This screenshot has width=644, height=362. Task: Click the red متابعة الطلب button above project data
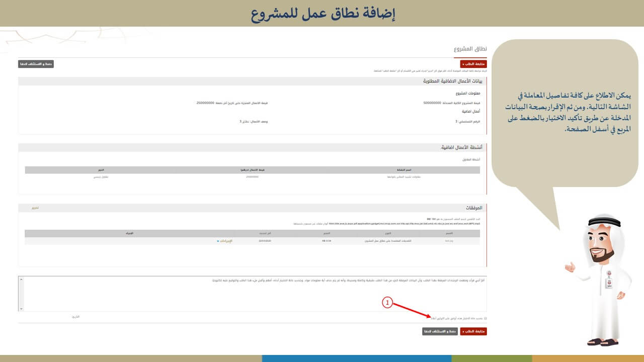click(x=473, y=64)
